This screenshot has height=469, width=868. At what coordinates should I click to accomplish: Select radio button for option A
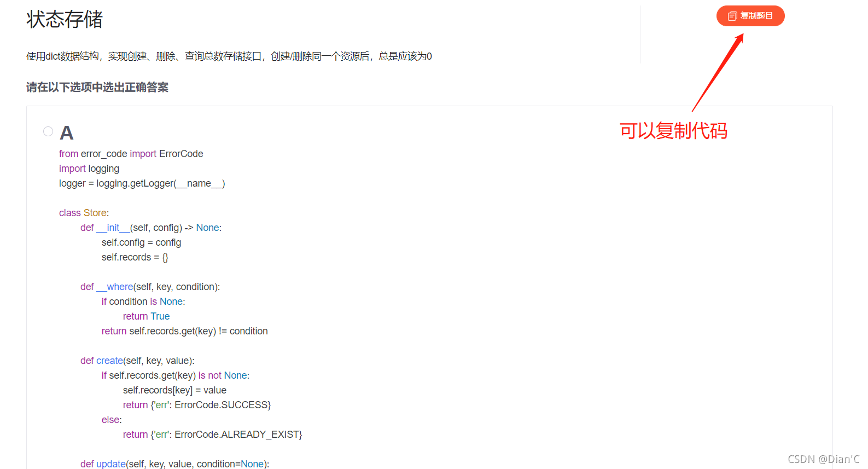48,131
